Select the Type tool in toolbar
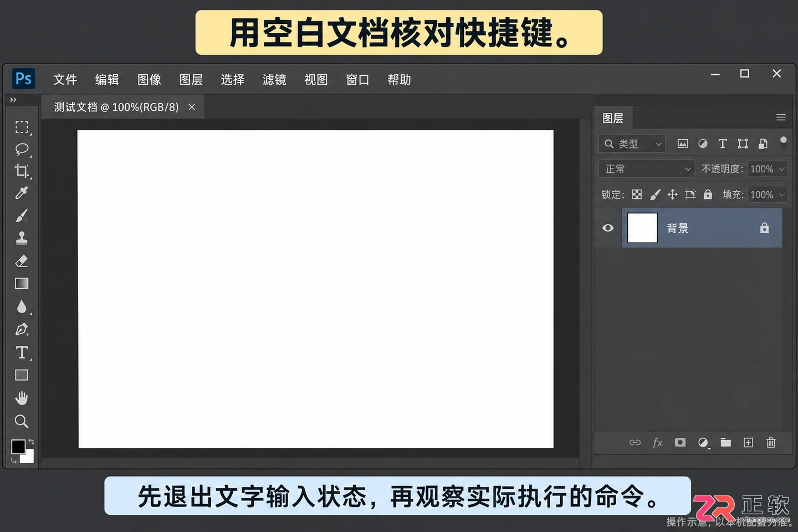Image resolution: width=798 pixels, height=532 pixels. (x=22, y=352)
